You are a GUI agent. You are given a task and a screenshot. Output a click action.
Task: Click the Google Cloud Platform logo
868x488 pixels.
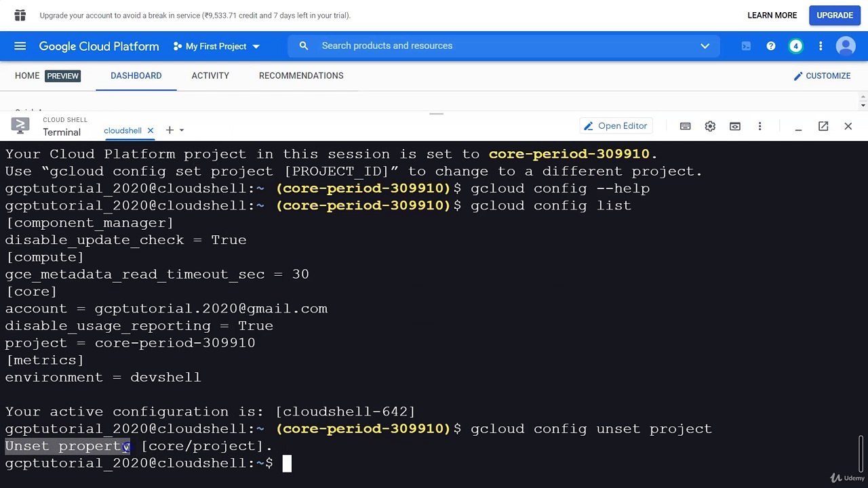(x=99, y=46)
